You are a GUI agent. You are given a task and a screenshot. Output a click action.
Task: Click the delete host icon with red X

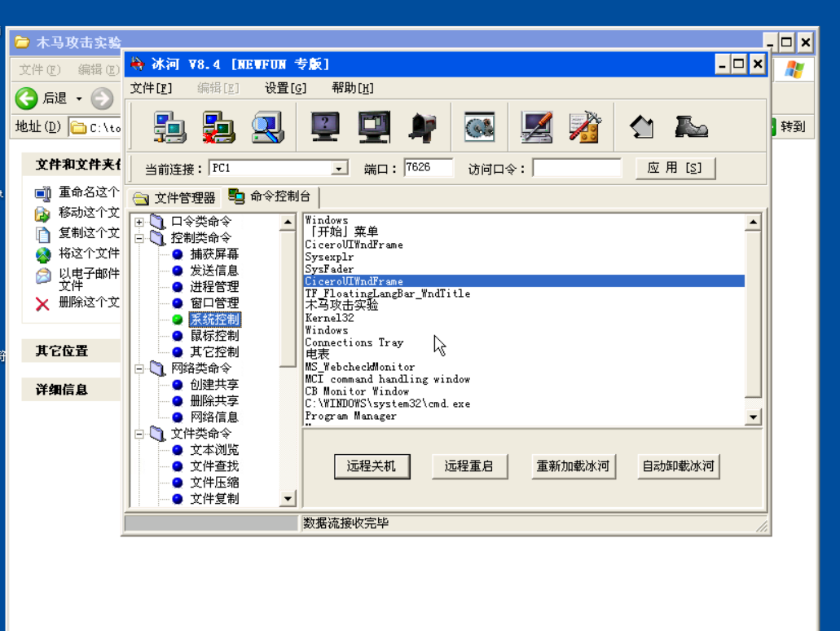tap(218, 127)
